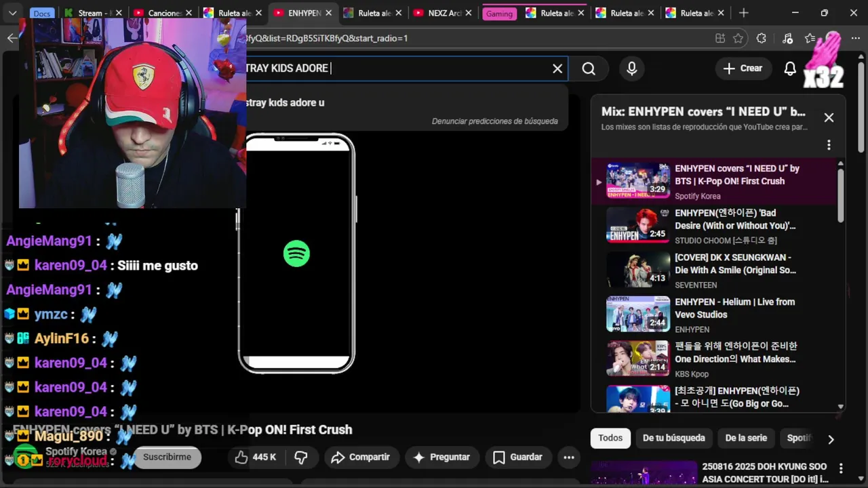Open YouTube notifications bell
Image resolution: width=868 pixels, height=488 pixels.
click(790, 68)
